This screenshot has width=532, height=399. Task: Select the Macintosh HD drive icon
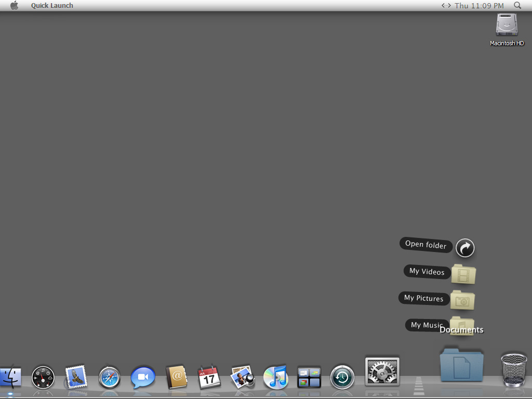507,25
